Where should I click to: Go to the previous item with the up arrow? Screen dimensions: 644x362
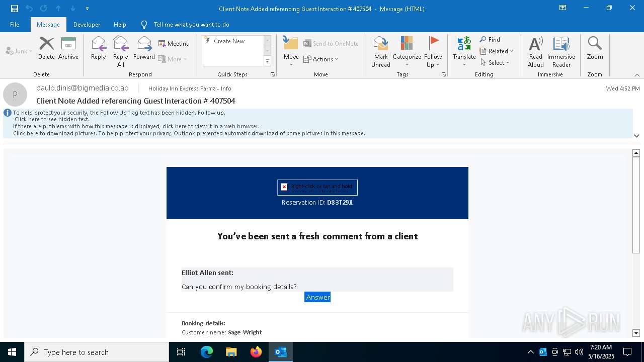pyautogui.click(x=58, y=9)
